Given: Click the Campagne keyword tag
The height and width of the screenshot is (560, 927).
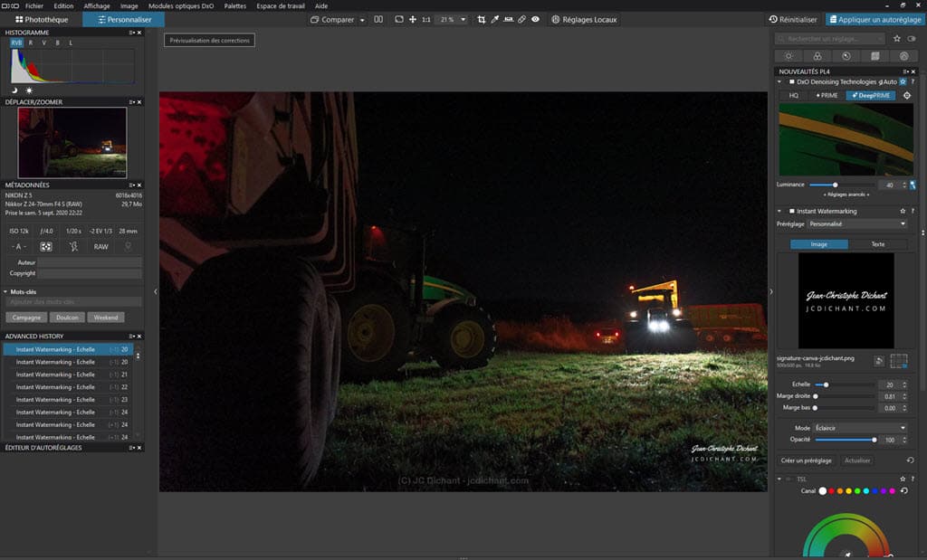Looking at the screenshot, I should coord(26,318).
